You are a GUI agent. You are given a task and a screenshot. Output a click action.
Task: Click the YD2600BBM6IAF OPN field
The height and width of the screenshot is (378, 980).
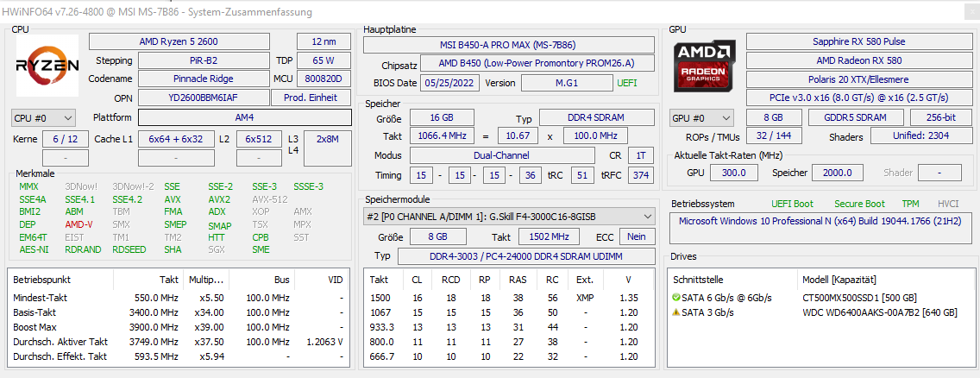204,98
